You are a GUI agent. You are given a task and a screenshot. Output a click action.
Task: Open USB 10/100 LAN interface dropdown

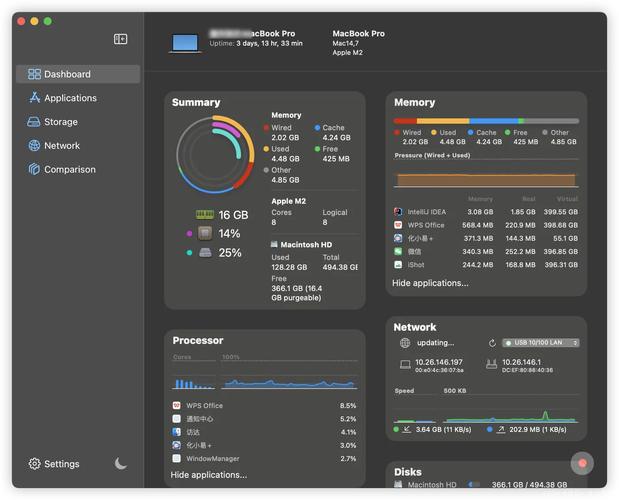point(541,343)
